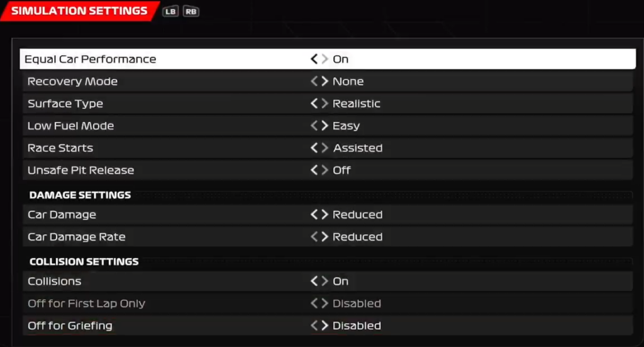
Task: Select the Race Starts setting label
Action: click(x=60, y=148)
